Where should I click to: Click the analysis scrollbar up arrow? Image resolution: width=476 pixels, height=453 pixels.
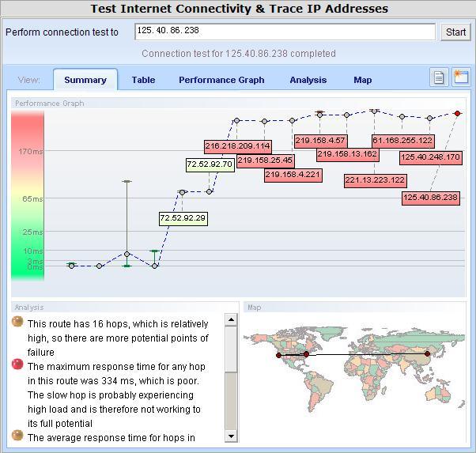[x=231, y=320]
